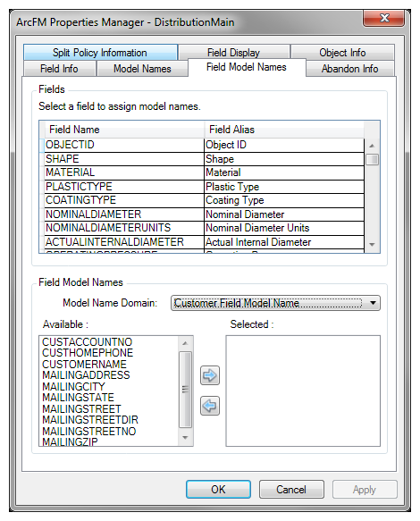Click the right arrow to add model name
Screen dimensions: 420x521
tap(210, 375)
